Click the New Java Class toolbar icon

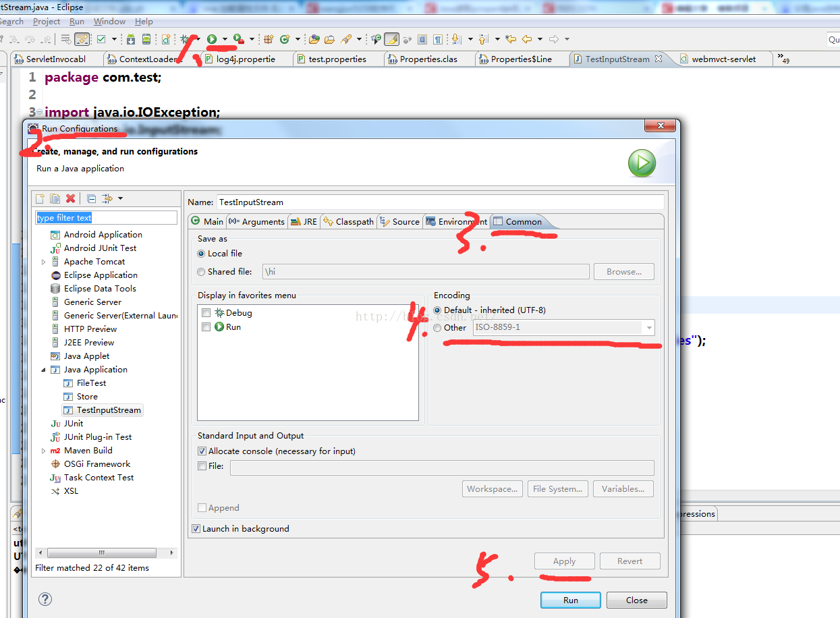tap(285, 39)
